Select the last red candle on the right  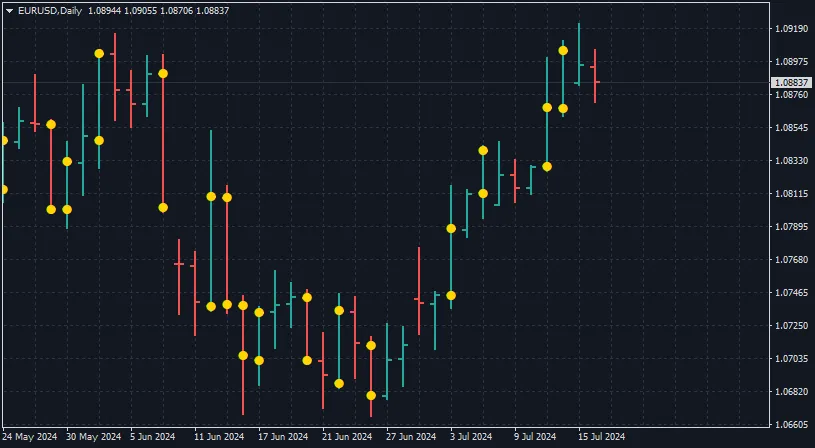[x=595, y=75]
